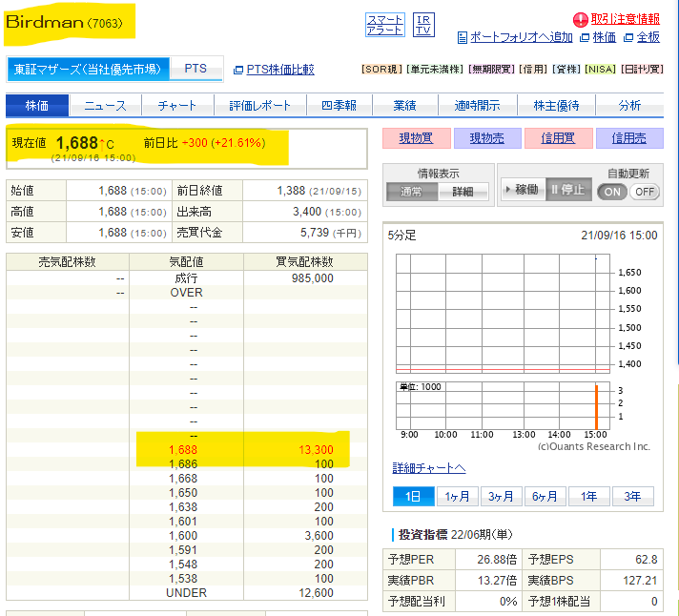The image size is (679, 616).
Task: Click the orange volume bar at 15:00
Action: 596,407
